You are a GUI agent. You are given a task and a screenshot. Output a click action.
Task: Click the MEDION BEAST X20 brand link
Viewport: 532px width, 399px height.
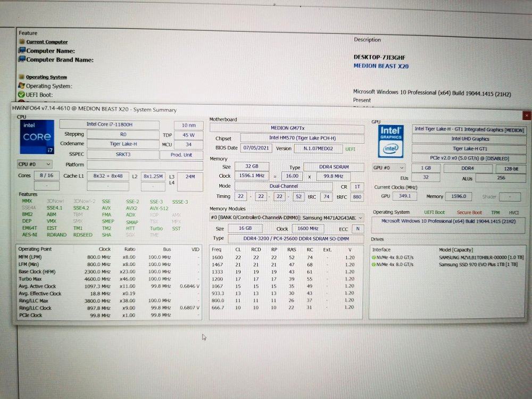pos(381,66)
